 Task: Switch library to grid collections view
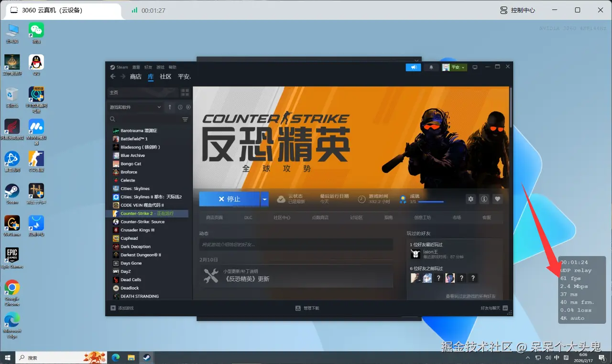[x=185, y=92]
